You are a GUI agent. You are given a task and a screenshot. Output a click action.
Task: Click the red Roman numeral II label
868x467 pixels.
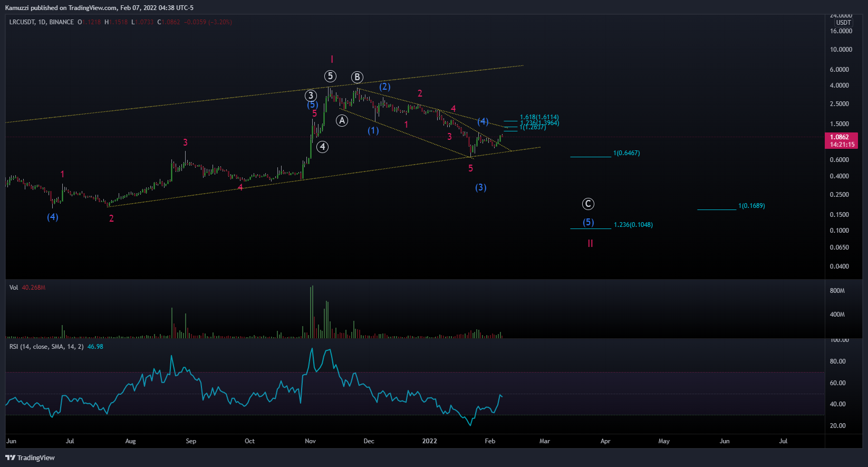(x=591, y=243)
